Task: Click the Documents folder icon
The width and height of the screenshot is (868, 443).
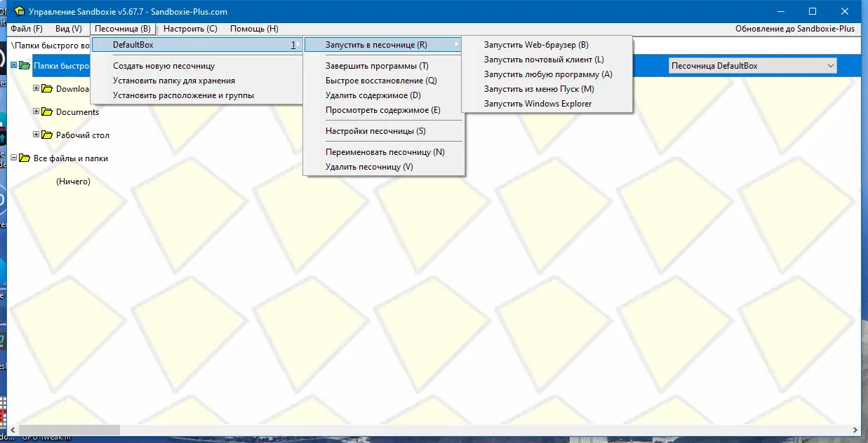Action: click(47, 112)
